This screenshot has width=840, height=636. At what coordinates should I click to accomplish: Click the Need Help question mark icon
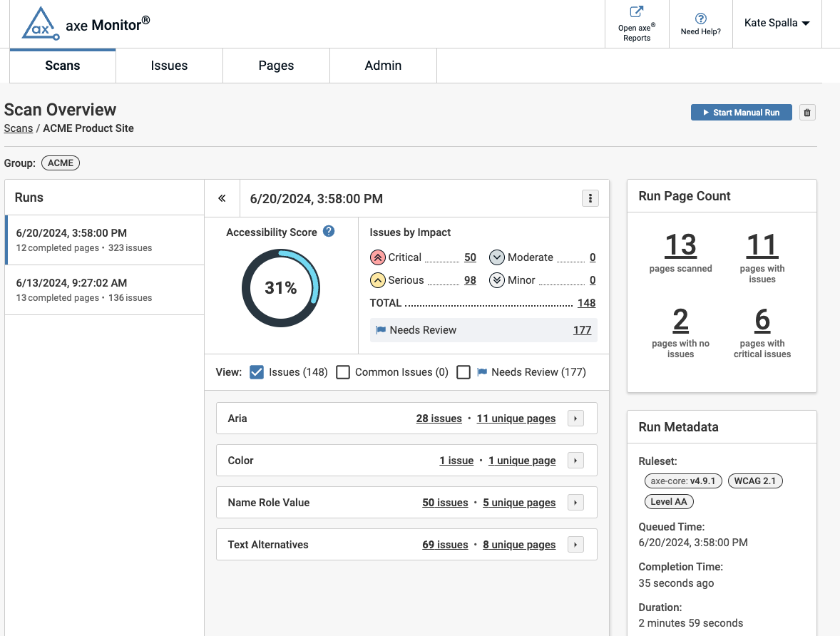[x=700, y=19]
